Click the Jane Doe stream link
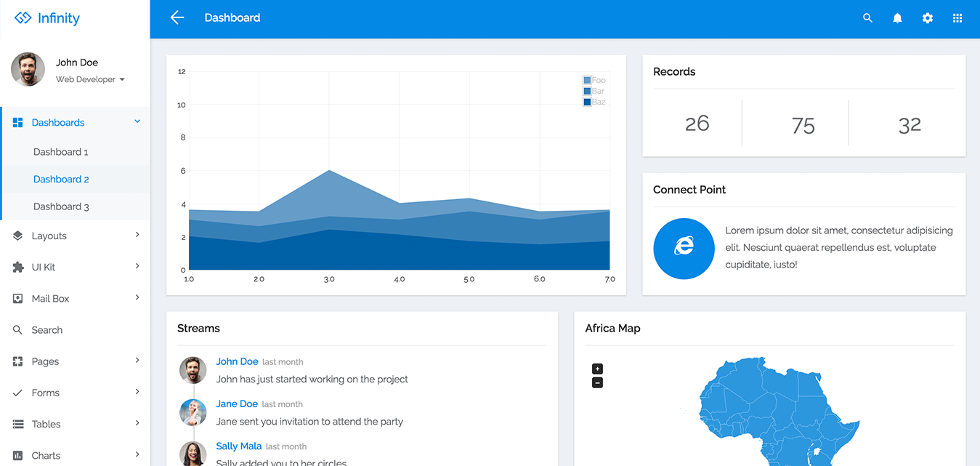 coord(237,403)
